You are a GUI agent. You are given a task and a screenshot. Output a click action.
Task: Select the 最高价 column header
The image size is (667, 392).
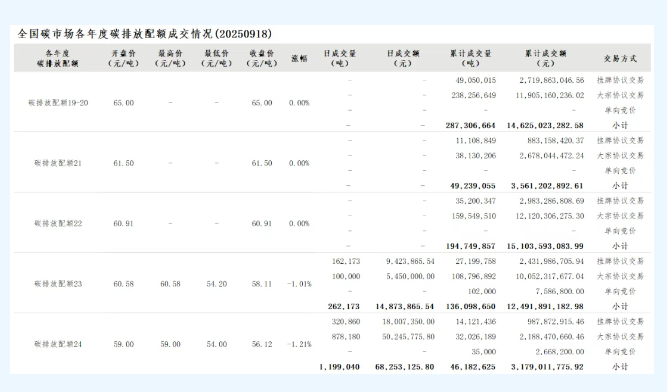(170, 58)
